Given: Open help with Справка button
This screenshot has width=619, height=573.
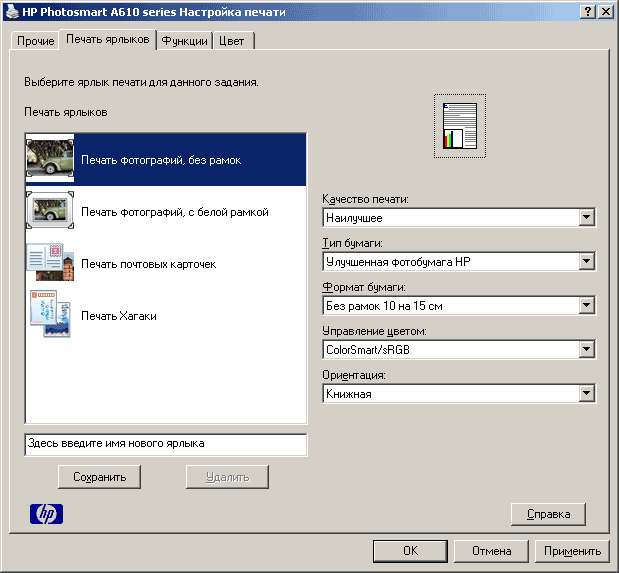Looking at the screenshot, I should pyautogui.click(x=548, y=514).
